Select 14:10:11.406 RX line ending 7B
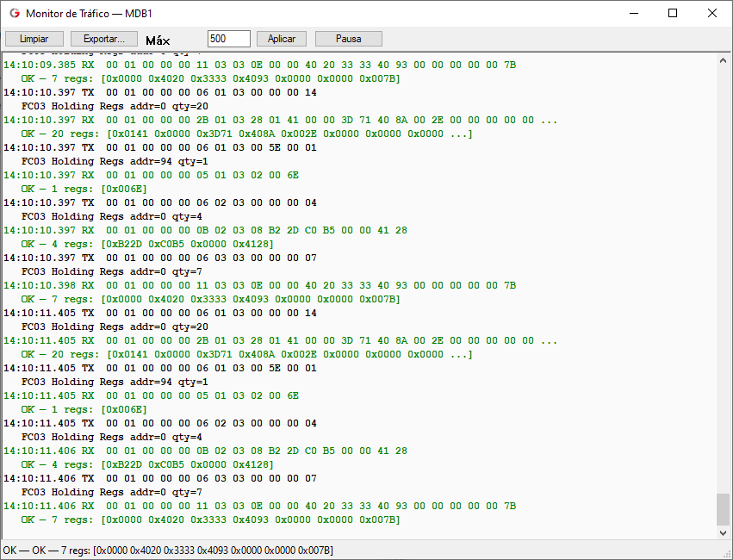 point(259,507)
